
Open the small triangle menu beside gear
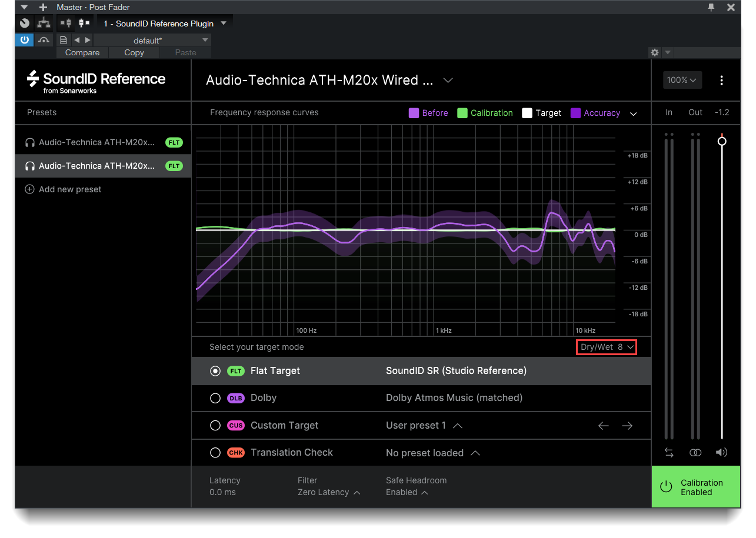667,52
